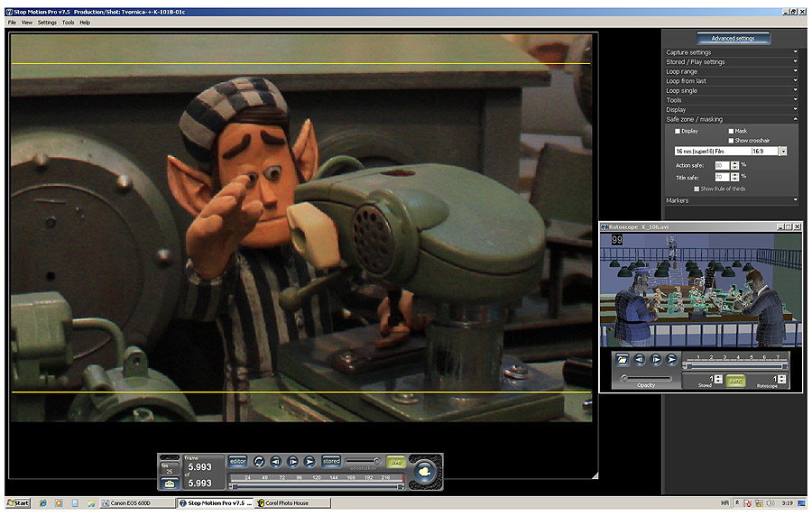
Task: Expand the Capture settings section
Action: coord(731,52)
